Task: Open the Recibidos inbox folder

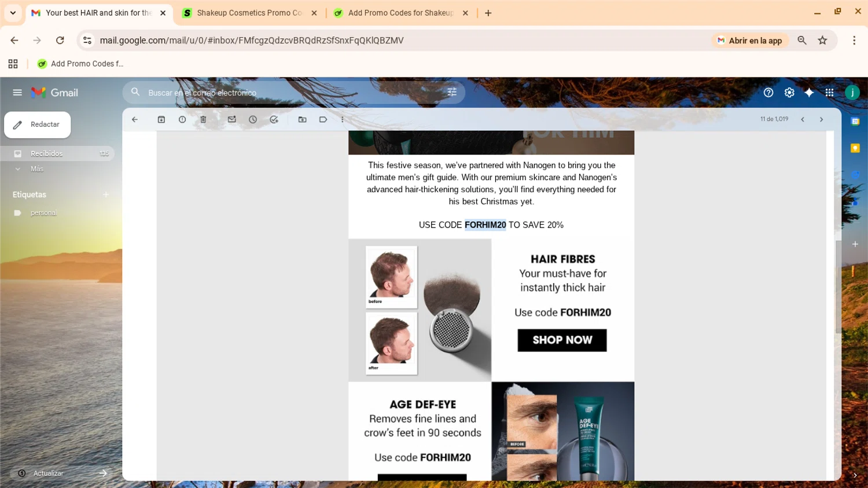Action: [57, 153]
